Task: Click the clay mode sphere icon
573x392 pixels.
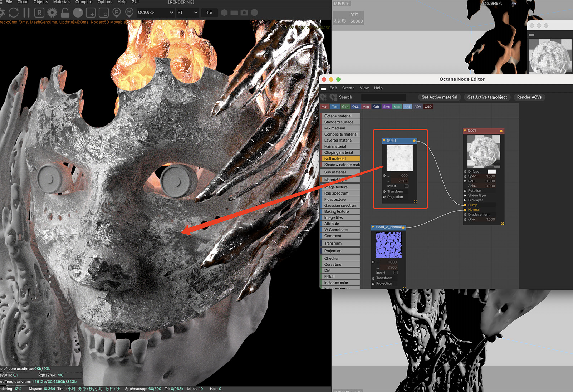Action: [78, 13]
